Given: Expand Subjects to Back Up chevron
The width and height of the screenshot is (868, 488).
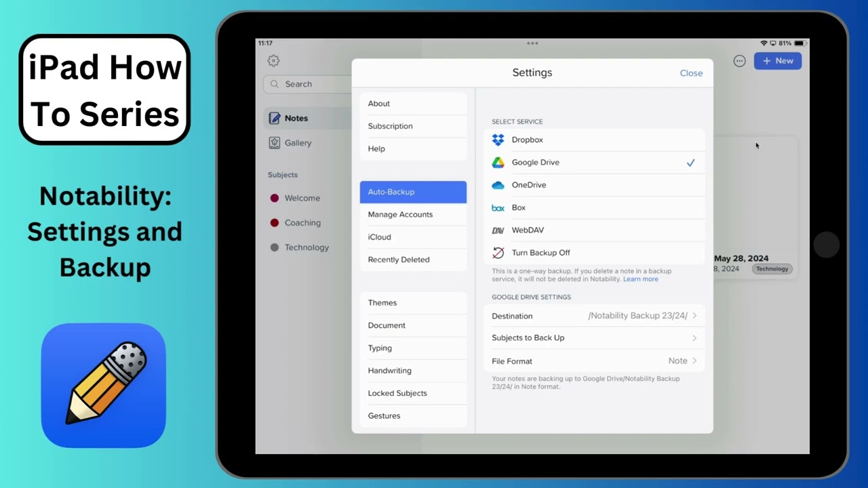Looking at the screenshot, I should 694,338.
